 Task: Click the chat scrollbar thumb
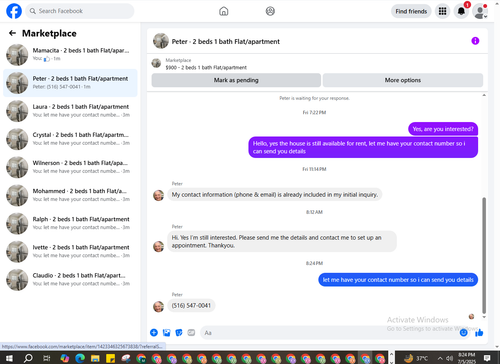(484, 255)
